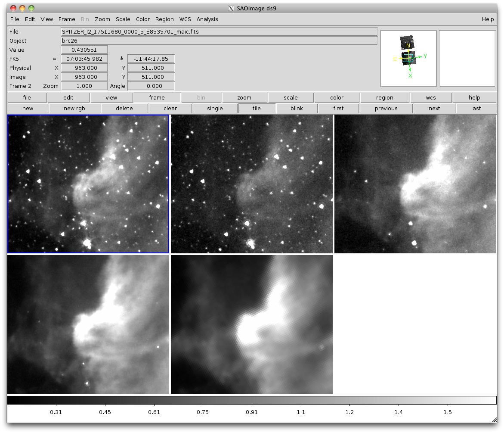Click the 'new rgb' frame button
Viewport: 504px width, 433px height.
(74, 109)
